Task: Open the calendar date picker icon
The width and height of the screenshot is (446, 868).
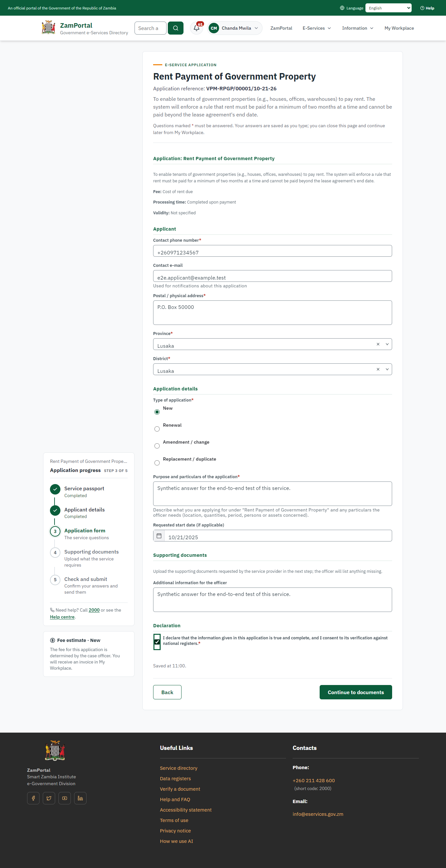Action: click(159, 536)
